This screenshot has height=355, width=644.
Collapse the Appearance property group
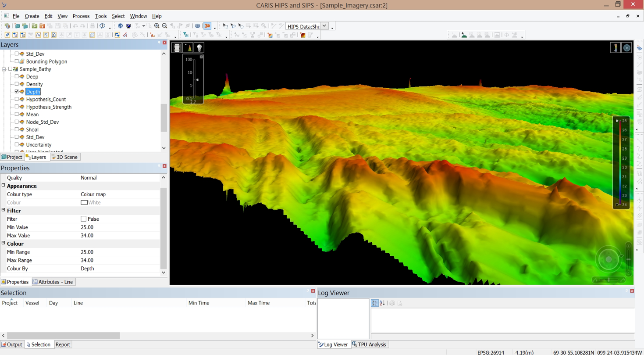tap(4, 186)
